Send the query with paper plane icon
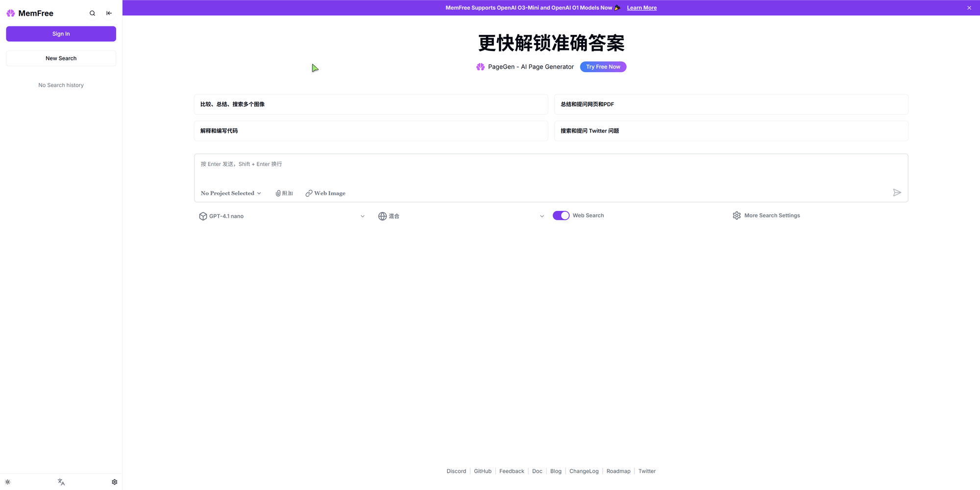Image resolution: width=980 pixels, height=490 pixels. 897,193
